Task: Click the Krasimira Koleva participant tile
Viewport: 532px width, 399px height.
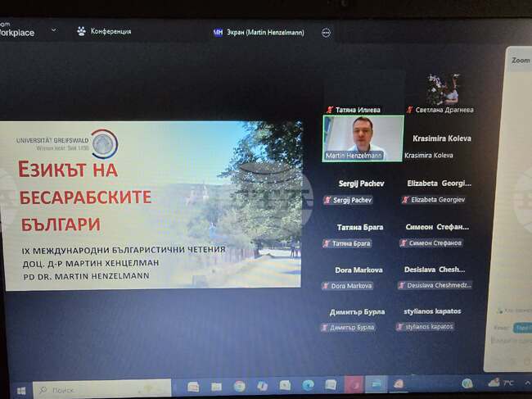Action: click(x=441, y=146)
